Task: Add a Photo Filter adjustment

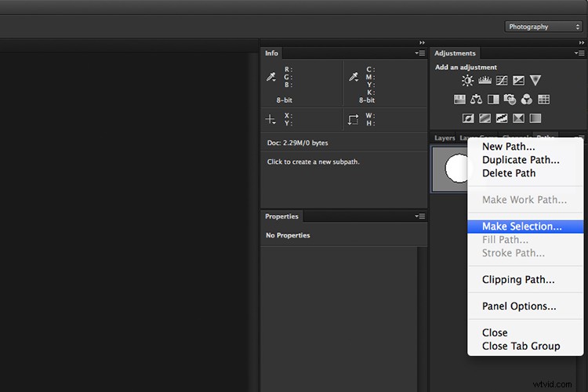Action: coord(510,100)
